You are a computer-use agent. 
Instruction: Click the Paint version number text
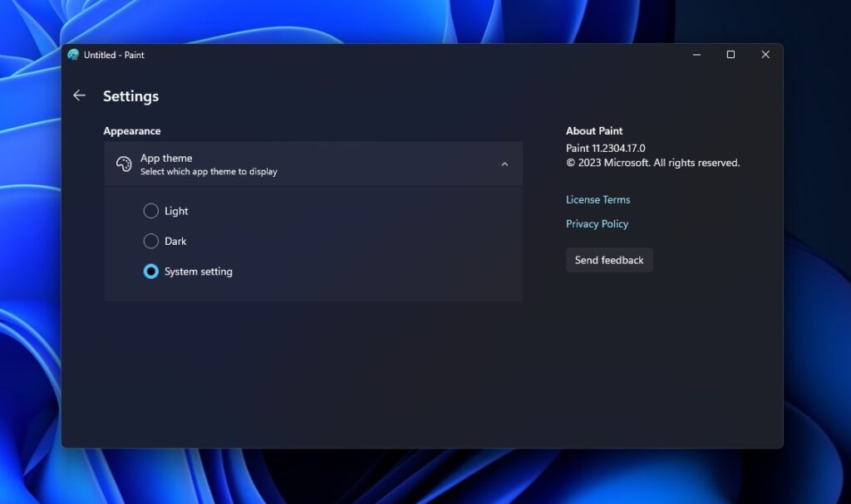pyautogui.click(x=605, y=147)
